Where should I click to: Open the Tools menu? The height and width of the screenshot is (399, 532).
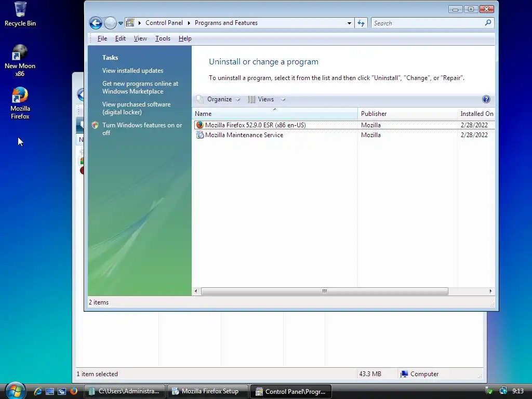[x=163, y=38]
